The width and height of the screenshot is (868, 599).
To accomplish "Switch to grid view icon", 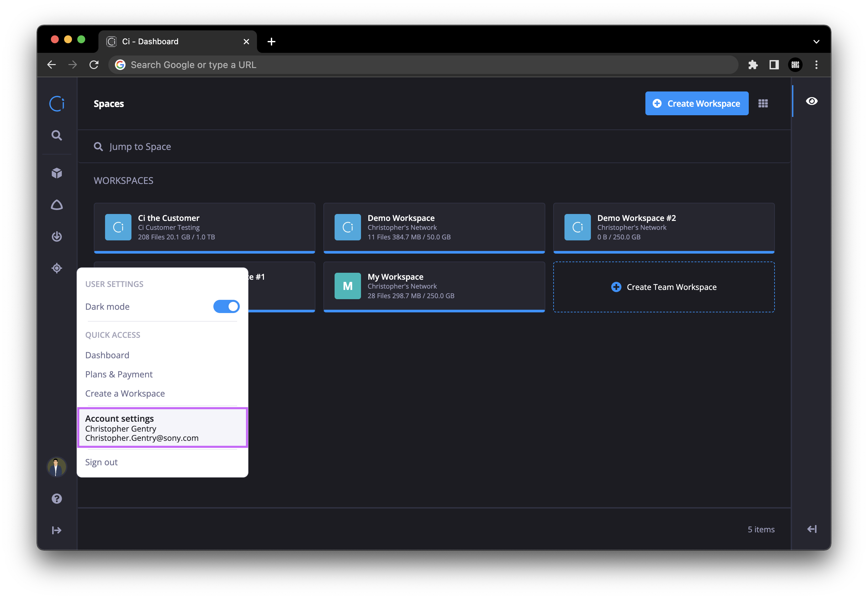I will tap(763, 104).
